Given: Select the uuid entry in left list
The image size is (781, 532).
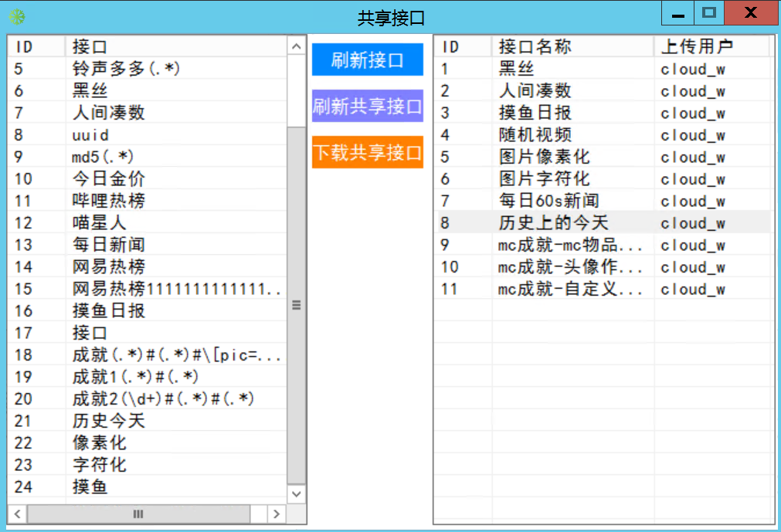Looking at the screenshot, I should click(x=90, y=135).
